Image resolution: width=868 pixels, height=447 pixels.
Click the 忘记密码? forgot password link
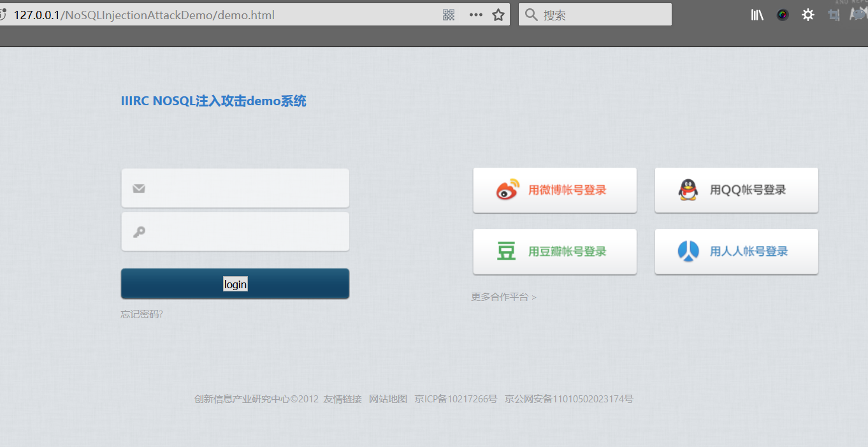tap(141, 314)
